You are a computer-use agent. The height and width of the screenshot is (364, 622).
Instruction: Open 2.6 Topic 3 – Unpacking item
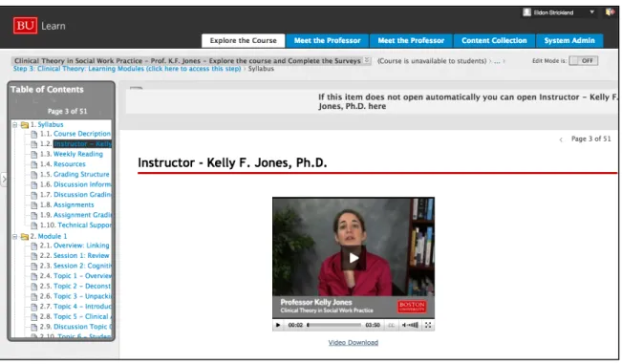(x=82, y=296)
